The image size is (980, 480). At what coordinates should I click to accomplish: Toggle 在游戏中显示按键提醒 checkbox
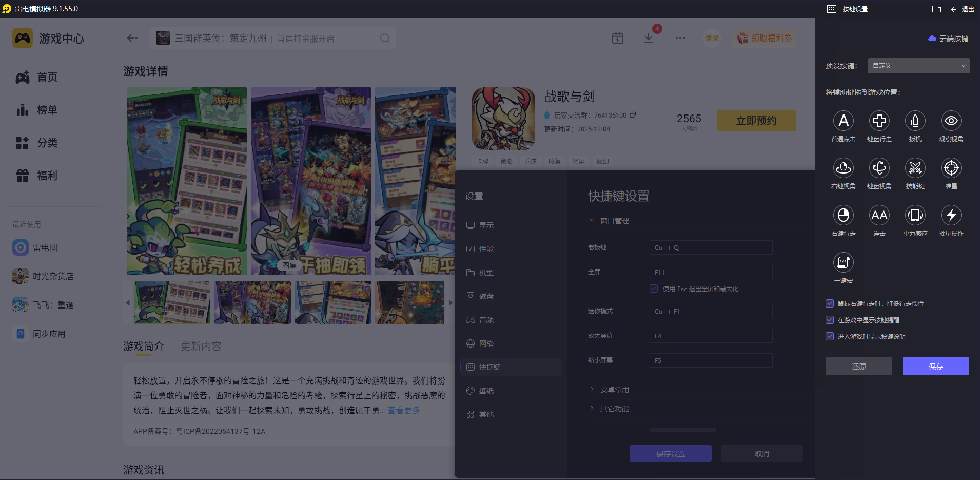coord(830,320)
